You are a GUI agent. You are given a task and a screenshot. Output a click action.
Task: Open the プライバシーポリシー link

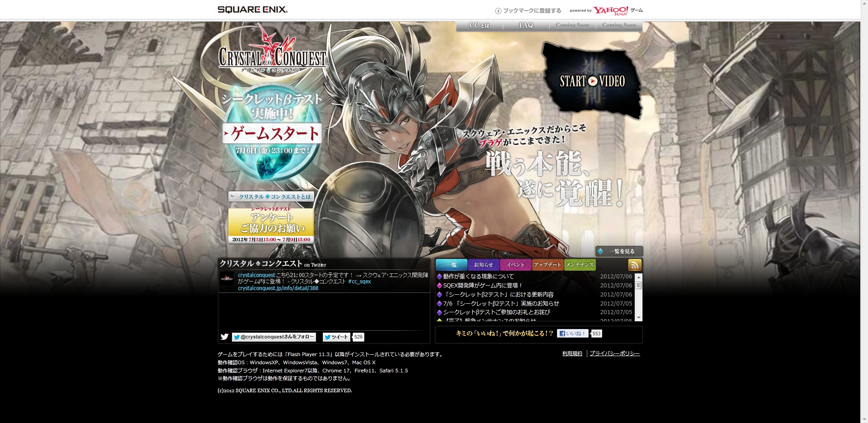click(x=615, y=354)
